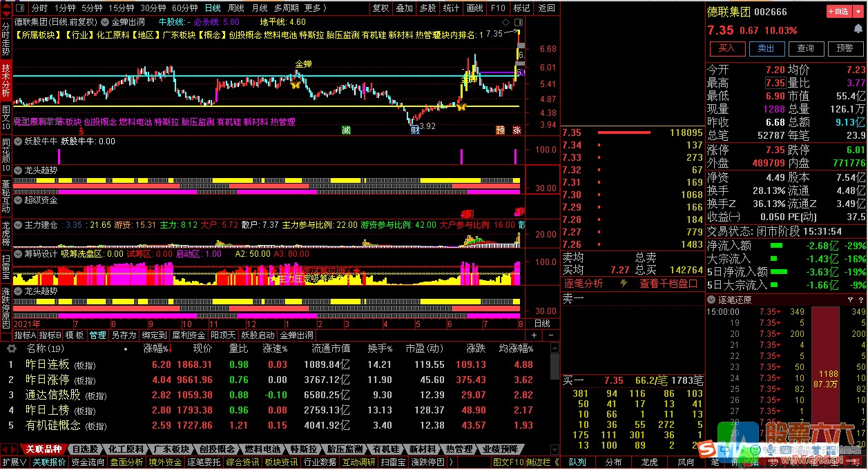The image size is (868, 470).
Task: Switch to the 队列 tab under order book
Action: coord(577,462)
